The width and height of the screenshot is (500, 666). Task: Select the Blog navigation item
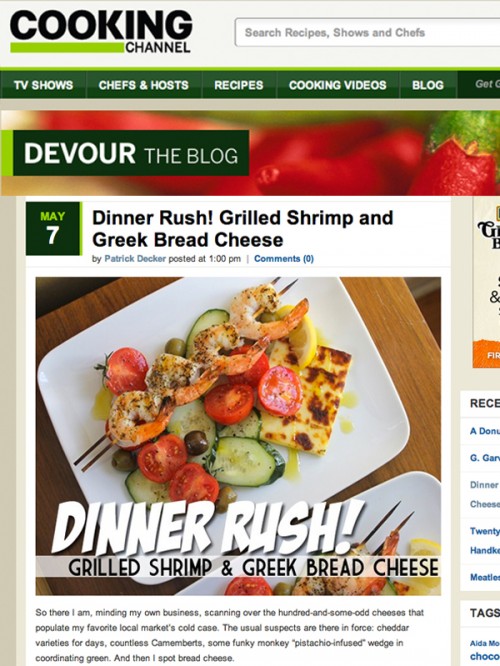[428, 85]
